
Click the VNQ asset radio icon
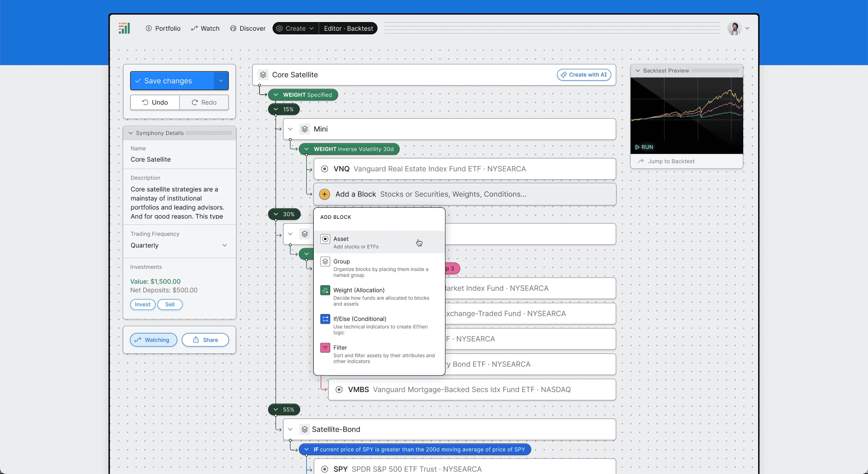coord(324,169)
